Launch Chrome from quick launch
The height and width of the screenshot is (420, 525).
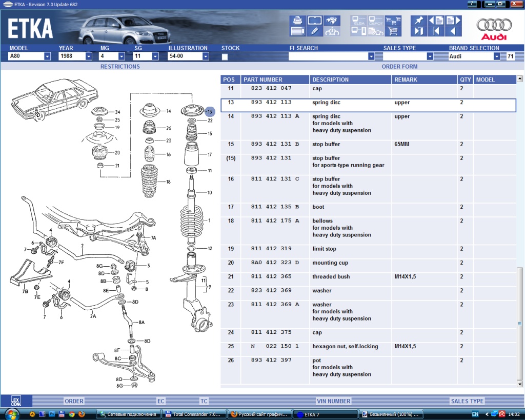[x=71, y=414]
